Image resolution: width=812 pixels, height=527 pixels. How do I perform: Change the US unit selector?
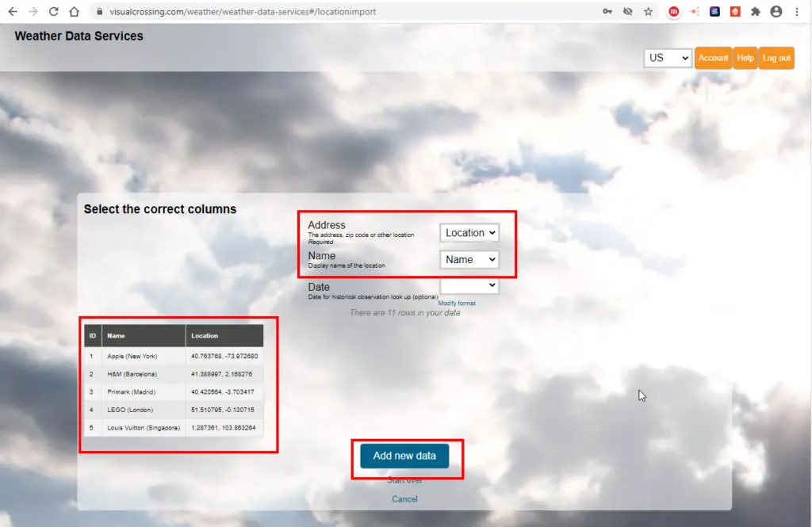[x=668, y=58]
